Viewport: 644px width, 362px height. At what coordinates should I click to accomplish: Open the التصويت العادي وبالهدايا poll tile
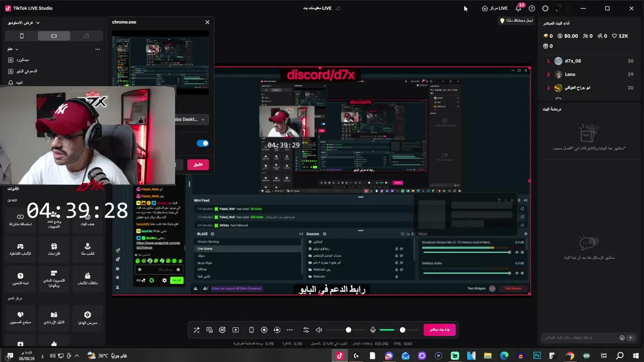point(54,280)
